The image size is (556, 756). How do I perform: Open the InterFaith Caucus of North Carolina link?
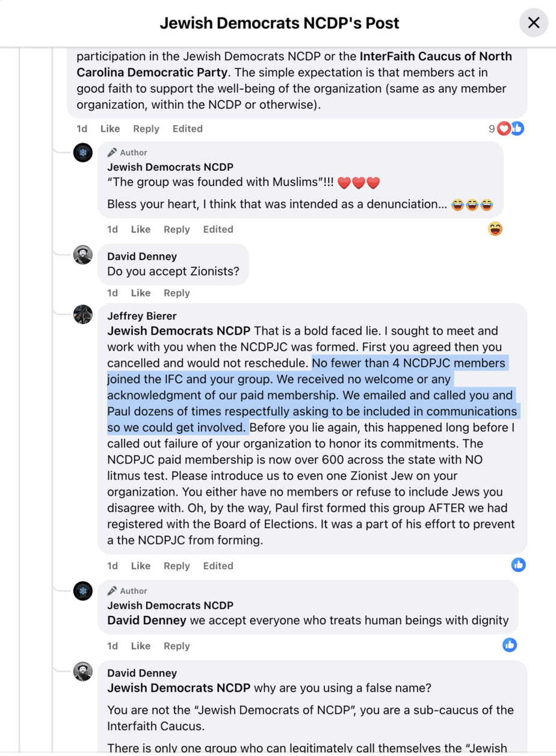(x=436, y=57)
